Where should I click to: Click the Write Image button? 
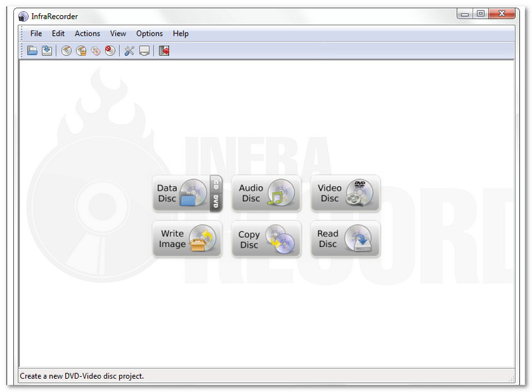click(188, 239)
